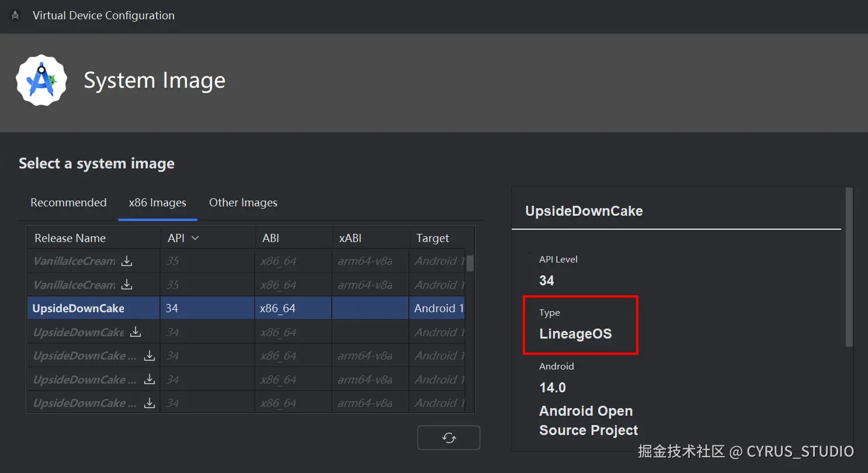Click the UpsideDownCake details panel scrollbar

point(849,267)
